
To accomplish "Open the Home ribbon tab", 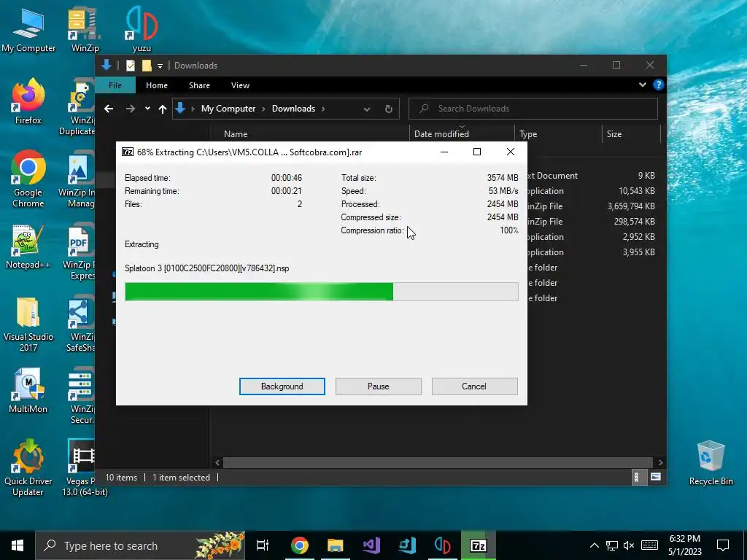I will 157,85.
